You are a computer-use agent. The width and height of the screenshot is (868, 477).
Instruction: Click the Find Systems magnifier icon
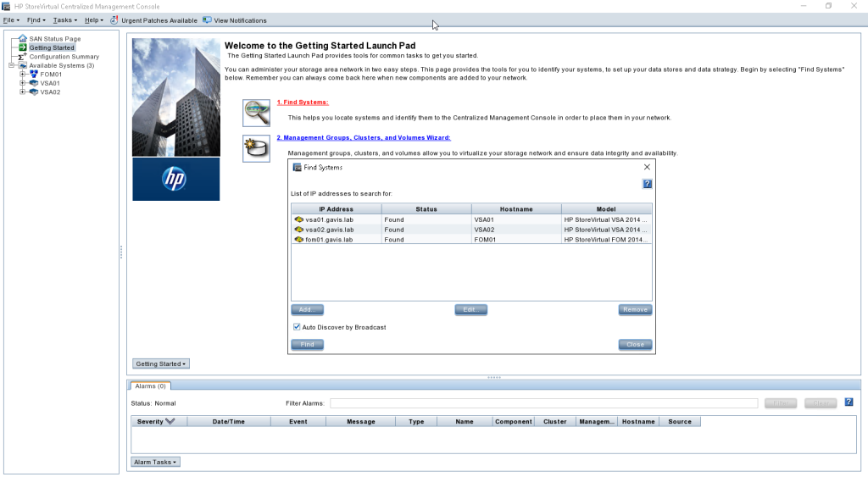point(256,113)
